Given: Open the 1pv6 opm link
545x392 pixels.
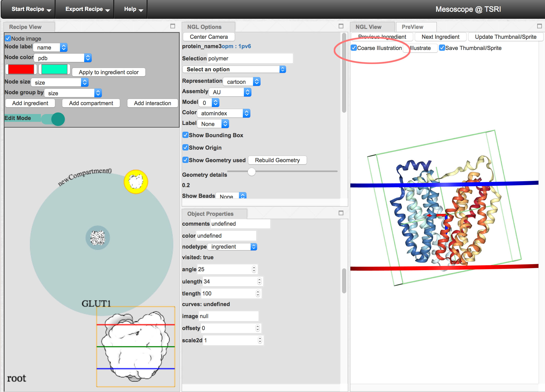Looking at the screenshot, I should coord(236,46).
